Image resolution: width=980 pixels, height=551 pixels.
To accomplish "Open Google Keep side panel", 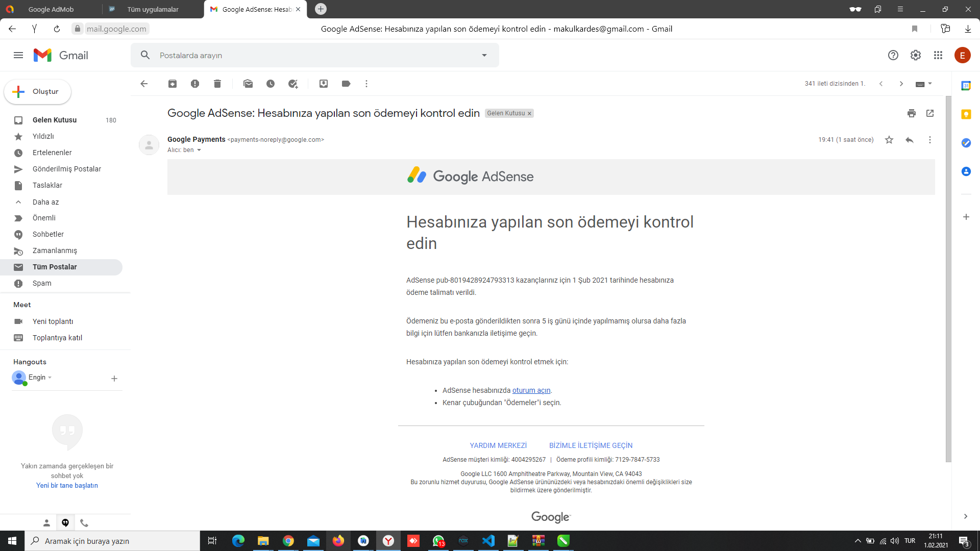I will 966,114.
